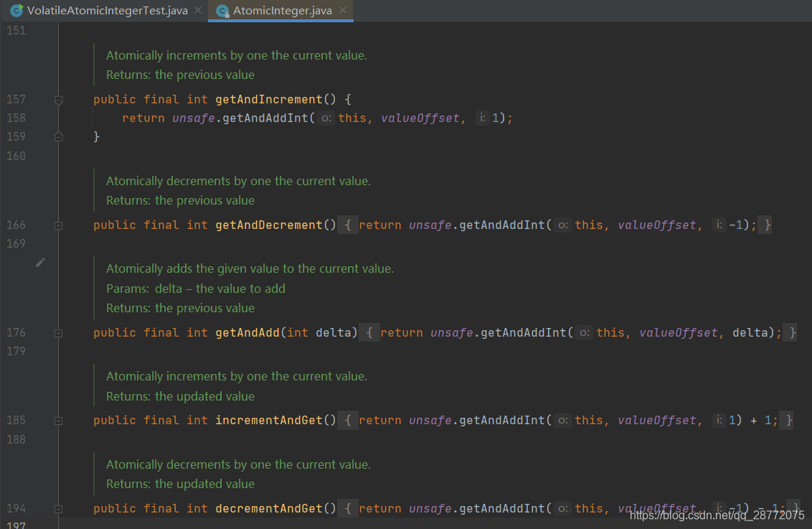Click the class icon on AtomicInteger.java tab
Viewport: 812px width, 529px height.
click(x=222, y=11)
